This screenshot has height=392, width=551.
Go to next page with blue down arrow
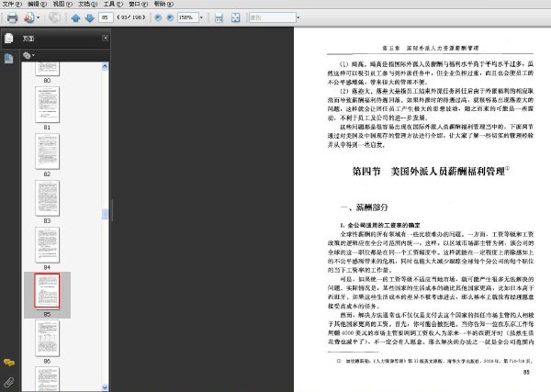tap(90, 18)
